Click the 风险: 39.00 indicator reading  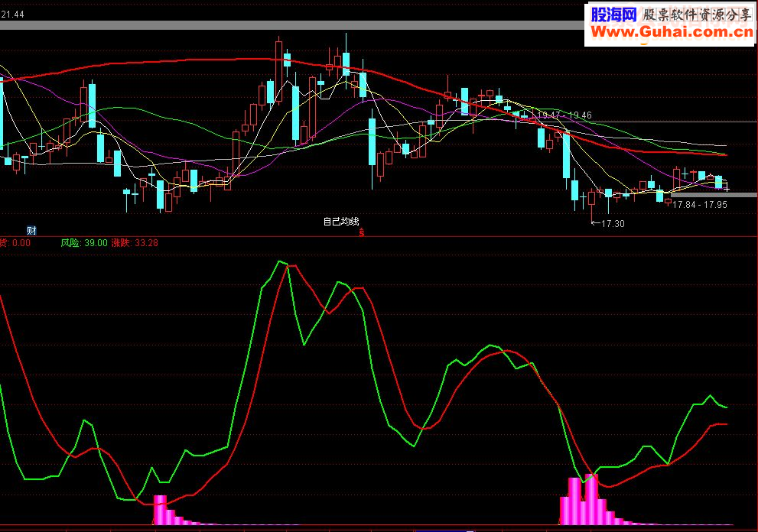pyautogui.click(x=84, y=242)
